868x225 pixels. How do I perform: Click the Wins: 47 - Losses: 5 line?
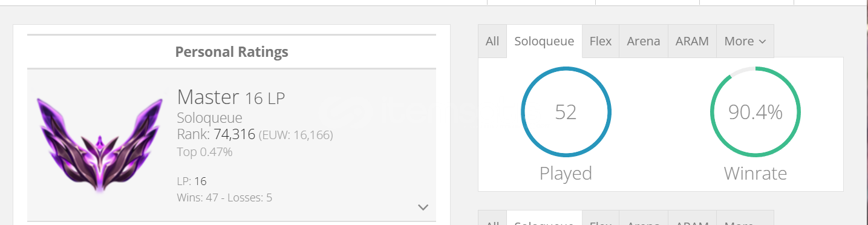pos(225,198)
